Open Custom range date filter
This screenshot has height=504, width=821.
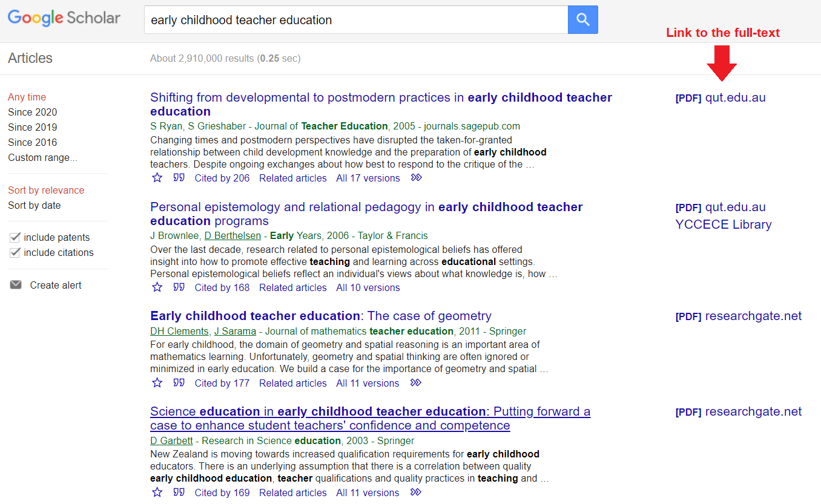43,157
